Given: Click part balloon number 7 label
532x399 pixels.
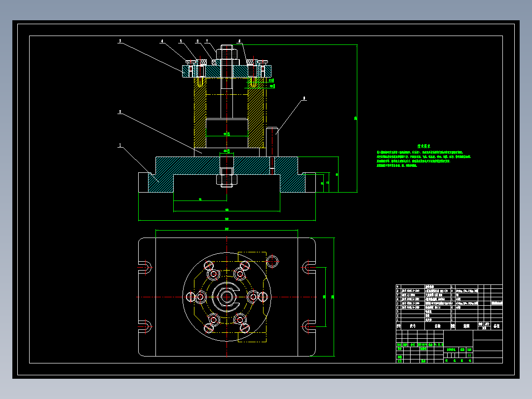Looking at the screenshot, I should 207,41.
